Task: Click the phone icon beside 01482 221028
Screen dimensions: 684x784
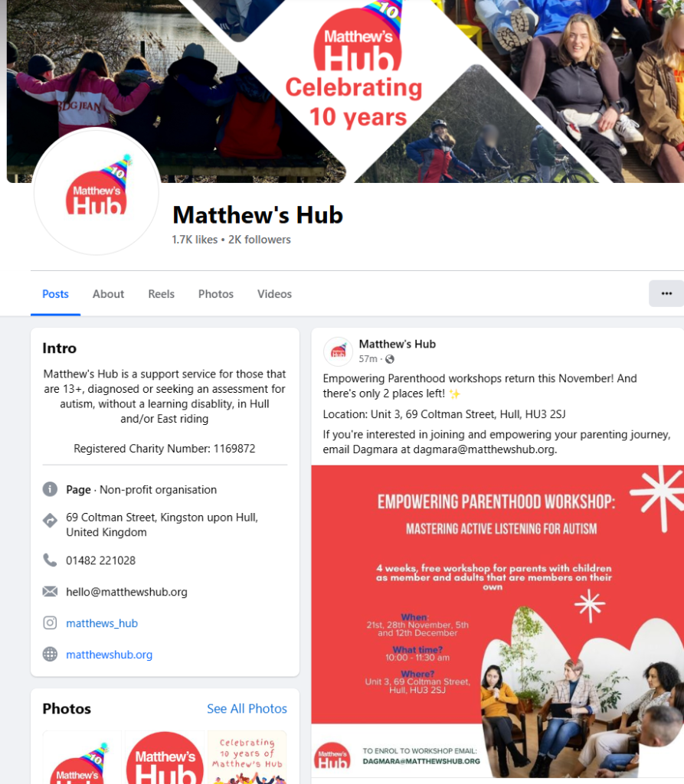Action: point(50,560)
